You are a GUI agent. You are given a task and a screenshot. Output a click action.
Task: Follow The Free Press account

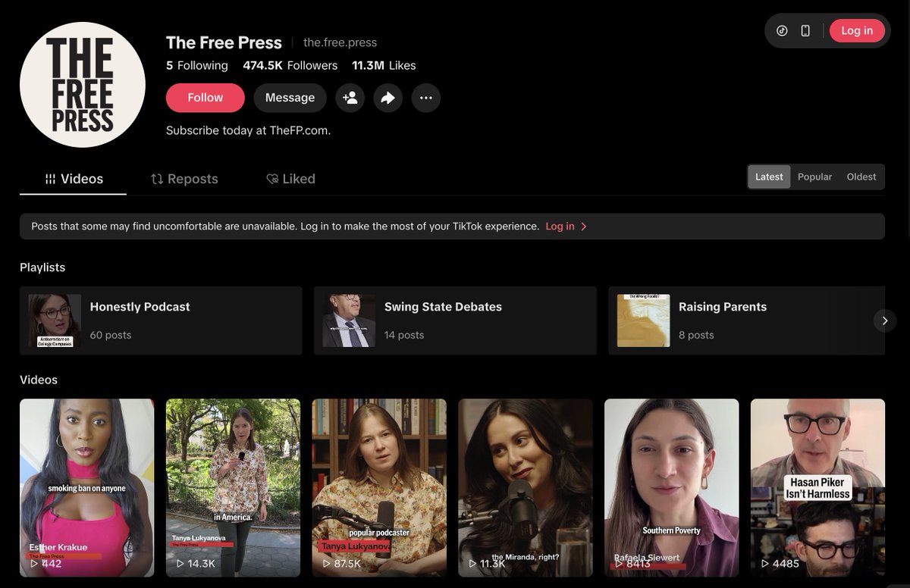pyautogui.click(x=206, y=98)
